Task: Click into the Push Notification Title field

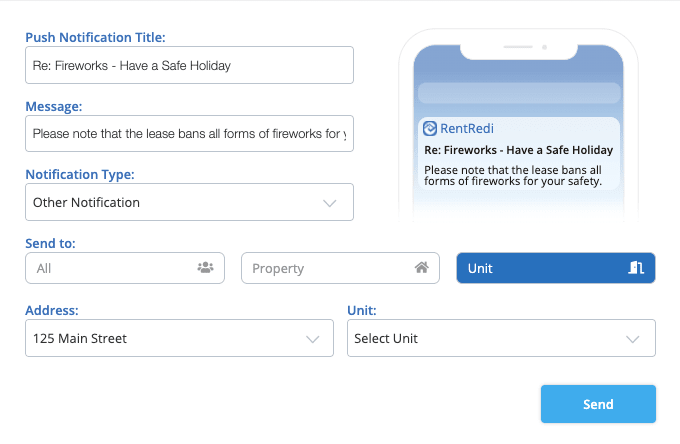Action: pyautogui.click(x=190, y=65)
